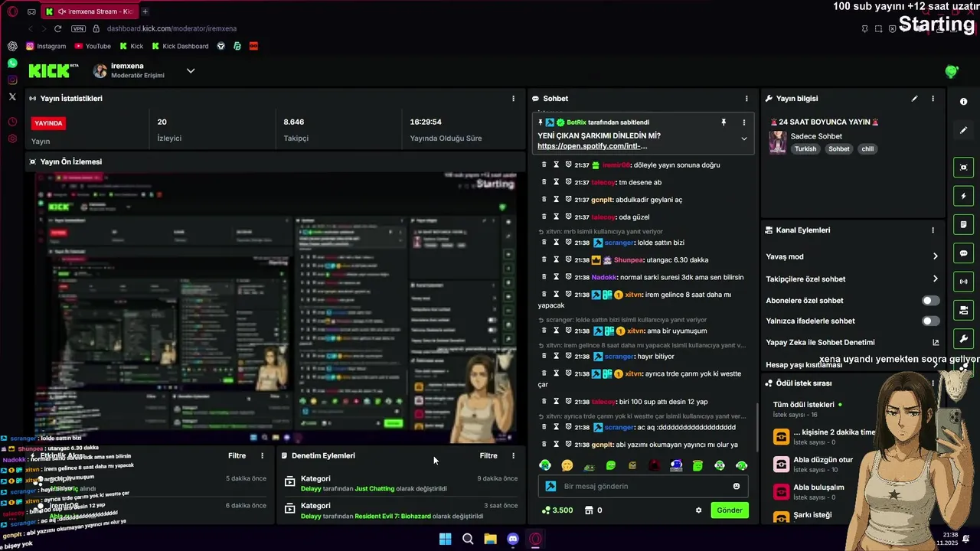Select the Turkish tag chip
980x551 pixels.
pos(805,149)
